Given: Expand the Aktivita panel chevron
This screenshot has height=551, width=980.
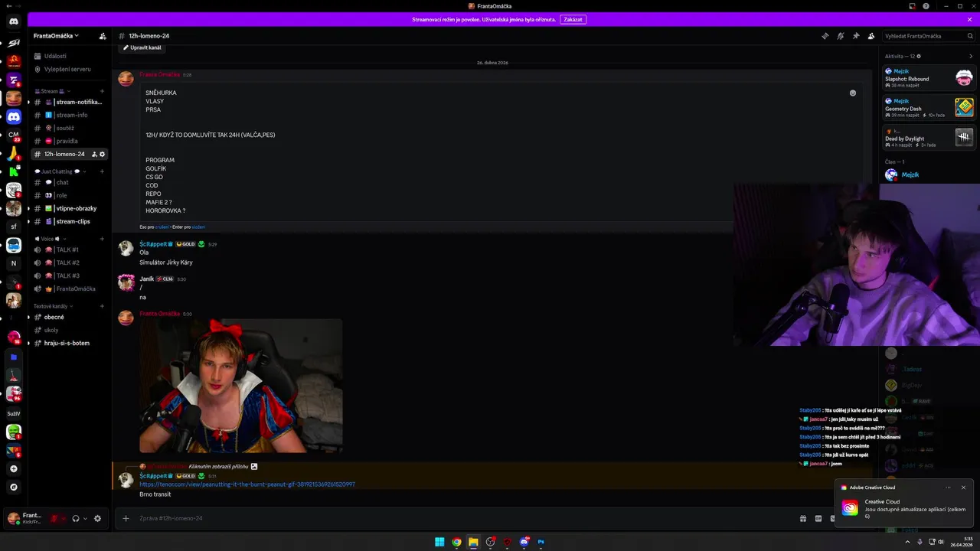Looking at the screenshot, I should point(971,56).
